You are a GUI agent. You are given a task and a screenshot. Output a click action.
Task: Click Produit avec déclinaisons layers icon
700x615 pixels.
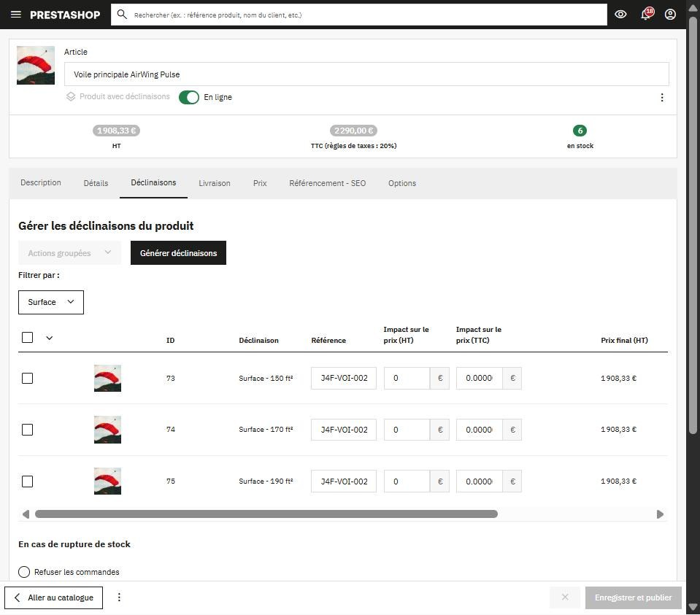point(71,96)
